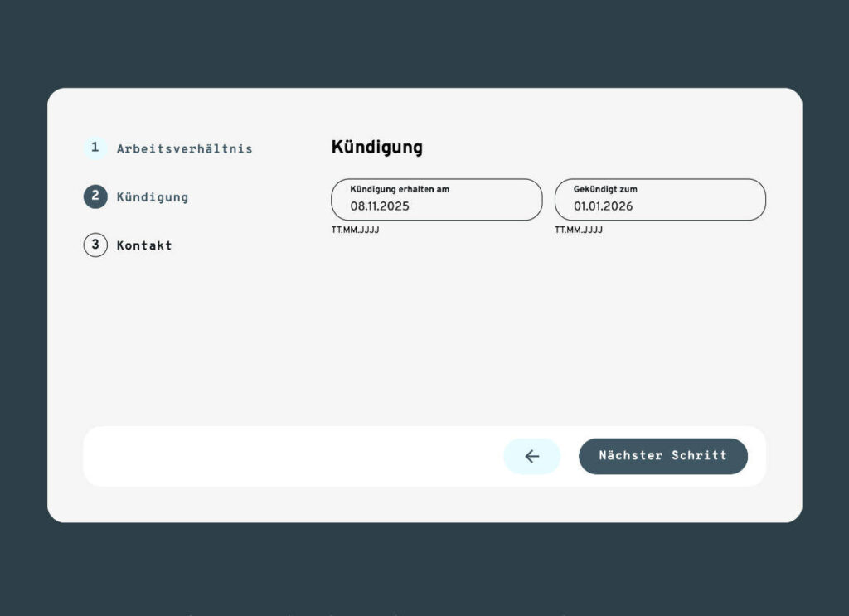The image size is (849, 616).
Task: Click the bold Kündigung page heading
Action: click(x=376, y=148)
